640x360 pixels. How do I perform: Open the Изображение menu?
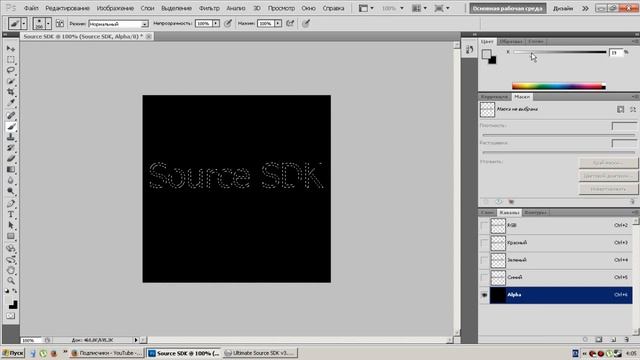[115, 8]
